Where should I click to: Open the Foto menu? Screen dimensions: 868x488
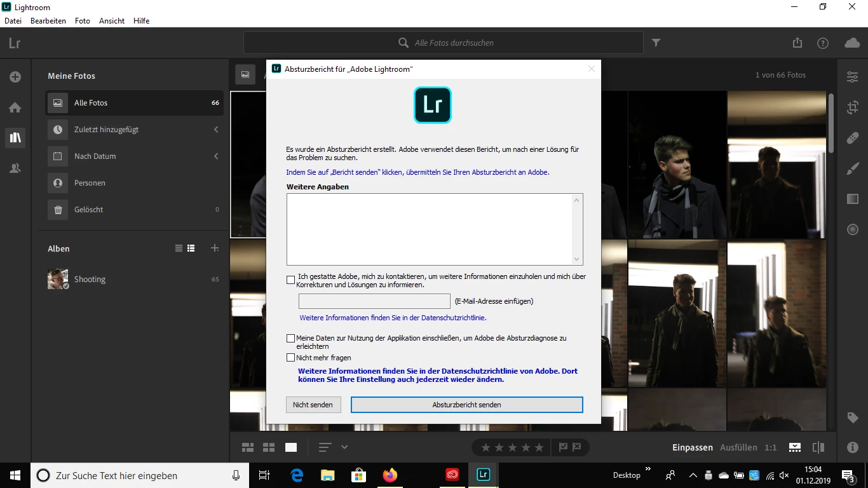83,21
